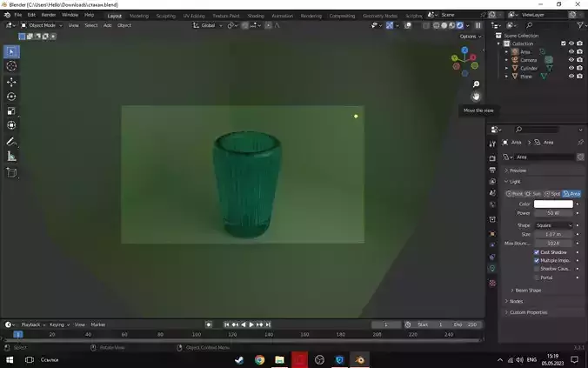Jump to the timeline end frame button
The image size is (588, 368).
(x=268, y=325)
